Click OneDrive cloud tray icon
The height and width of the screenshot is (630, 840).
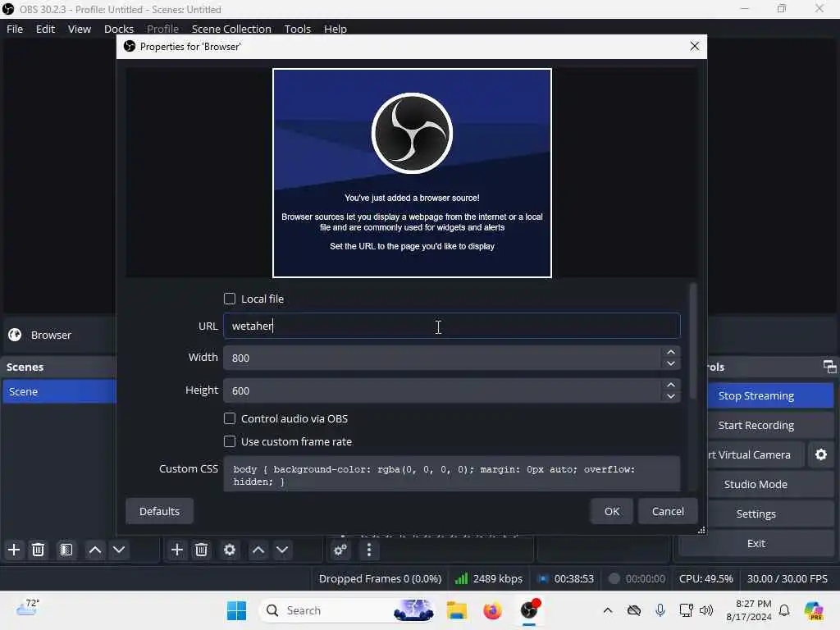(634, 610)
